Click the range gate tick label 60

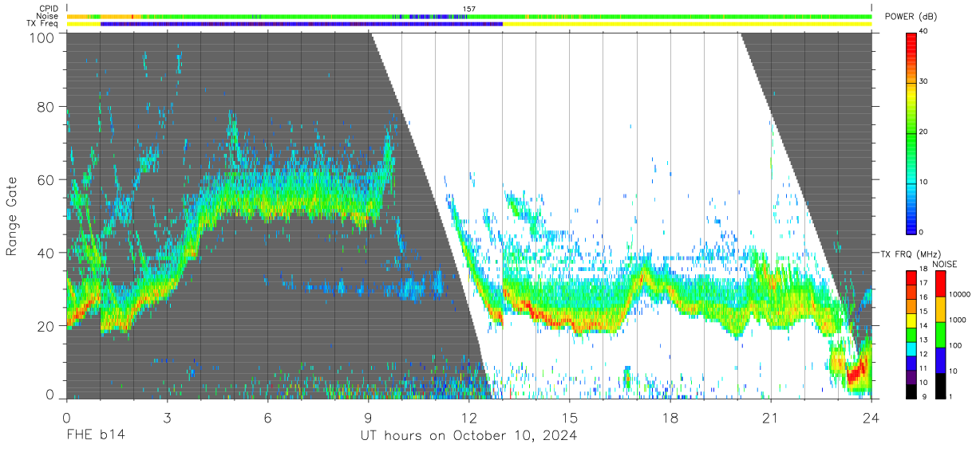pos(46,179)
